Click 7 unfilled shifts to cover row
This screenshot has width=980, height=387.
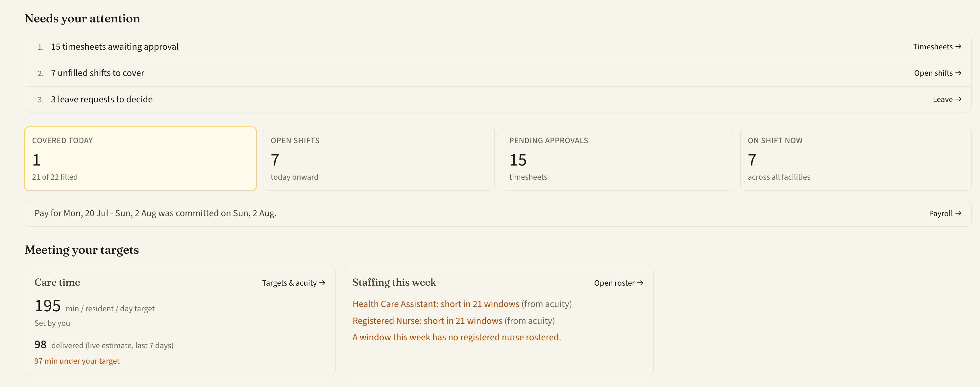click(x=498, y=73)
